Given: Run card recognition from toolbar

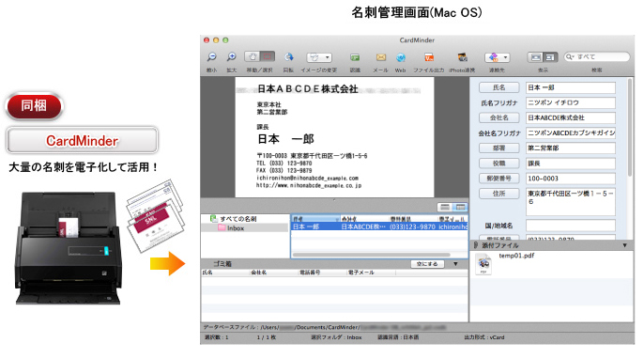Looking at the screenshot, I should coord(355,57).
